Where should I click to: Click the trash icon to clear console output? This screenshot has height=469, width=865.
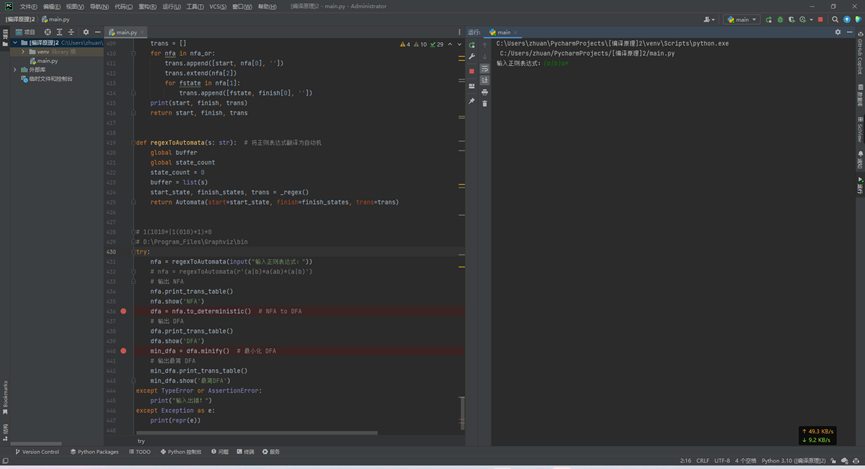point(485,103)
